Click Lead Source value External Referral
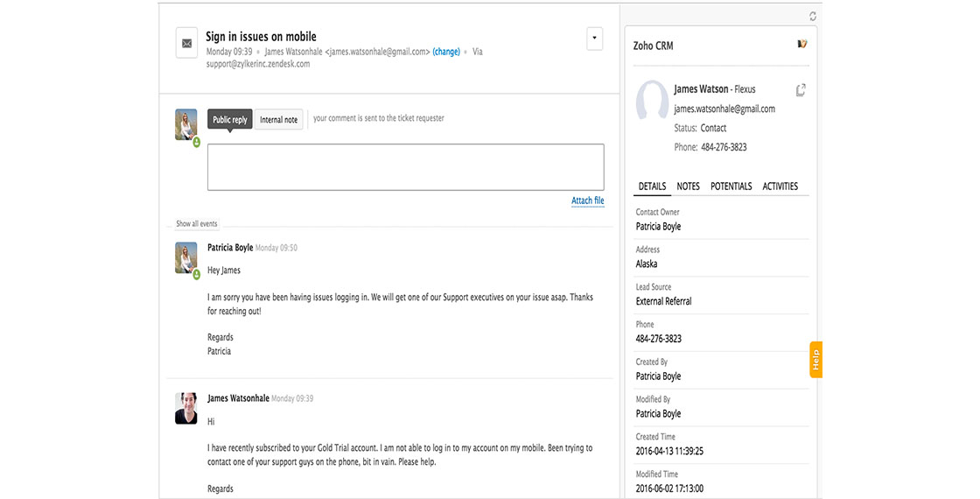The width and height of the screenshot is (980, 499). click(664, 301)
